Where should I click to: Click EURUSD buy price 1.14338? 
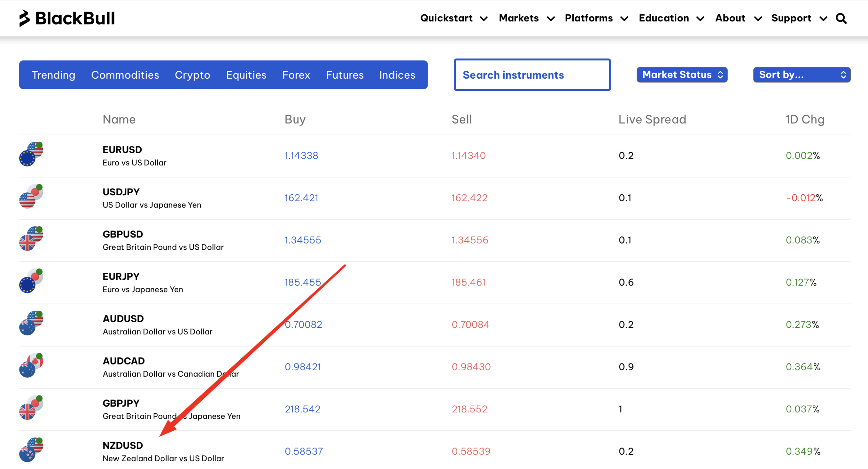pos(301,155)
